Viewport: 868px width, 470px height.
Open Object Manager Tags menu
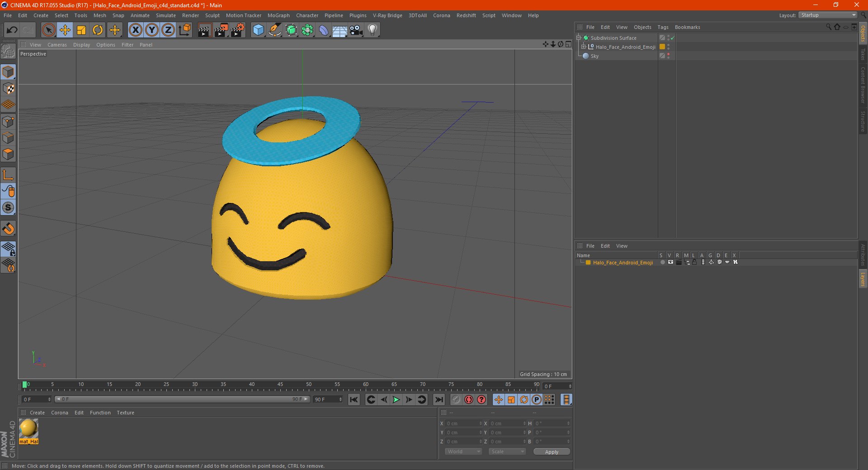(x=663, y=27)
